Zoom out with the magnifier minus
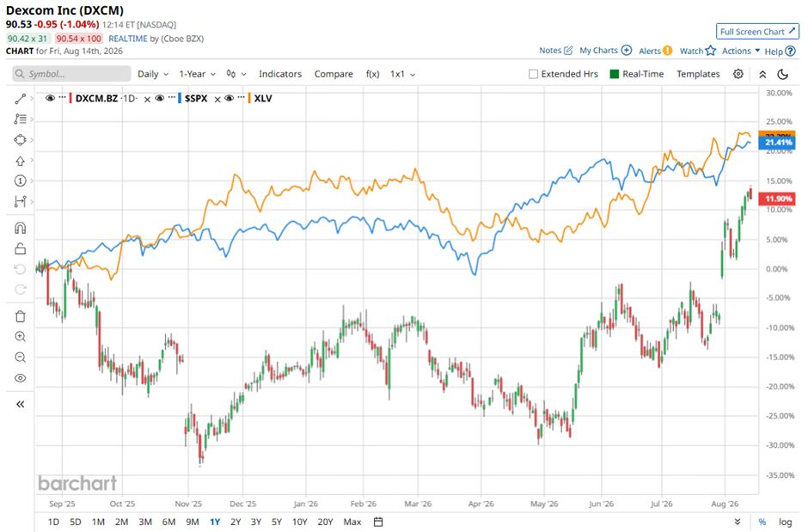 tap(20, 358)
